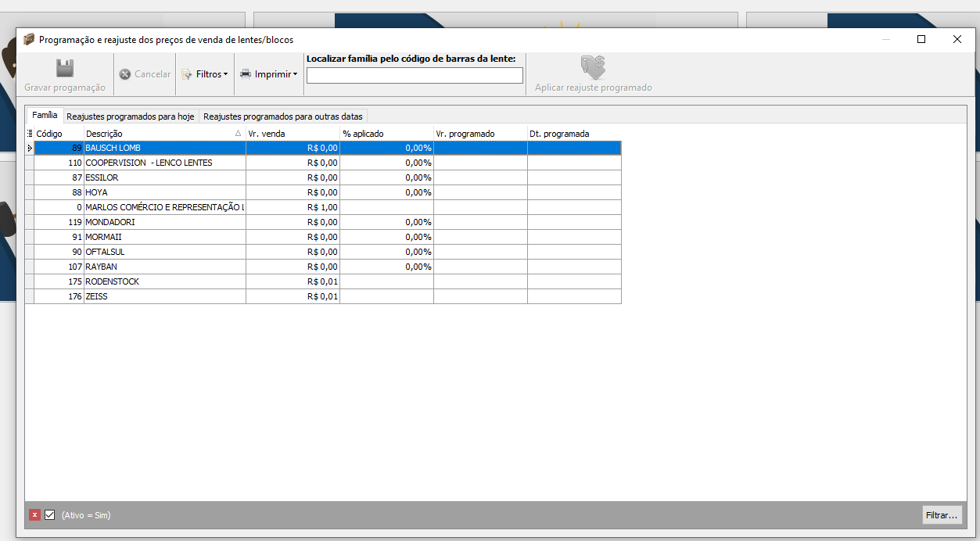Viewport: 980px width, 541px height.
Task: Click RAYBAN 0,00% applied cell
Action: point(387,267)
